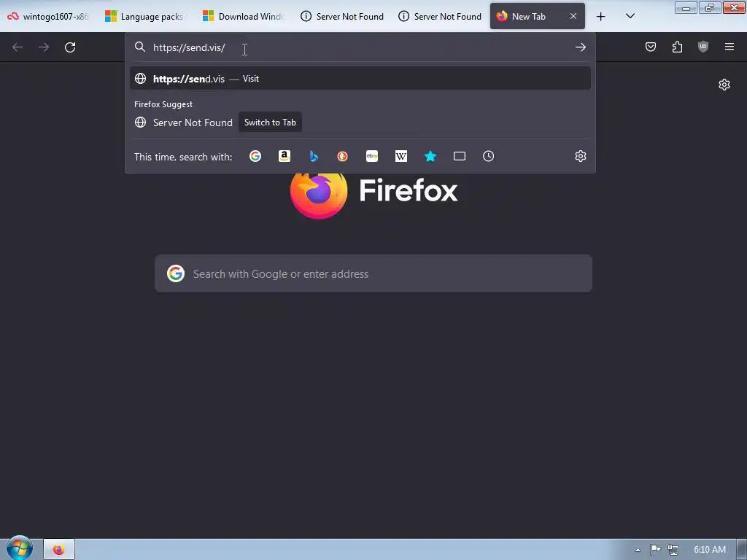Switch to the second Server Not Found tab
Screen dimensions: 747x560
coord(439,16)
